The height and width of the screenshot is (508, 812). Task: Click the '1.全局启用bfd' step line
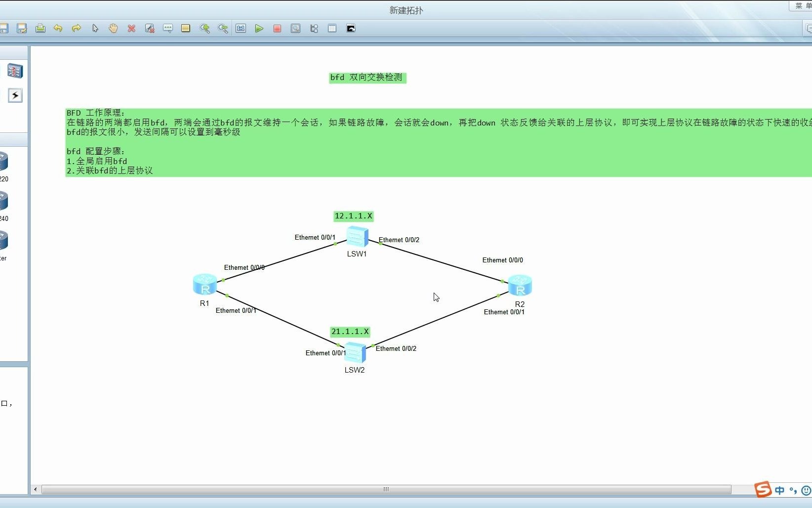click(x=97, y=161)
